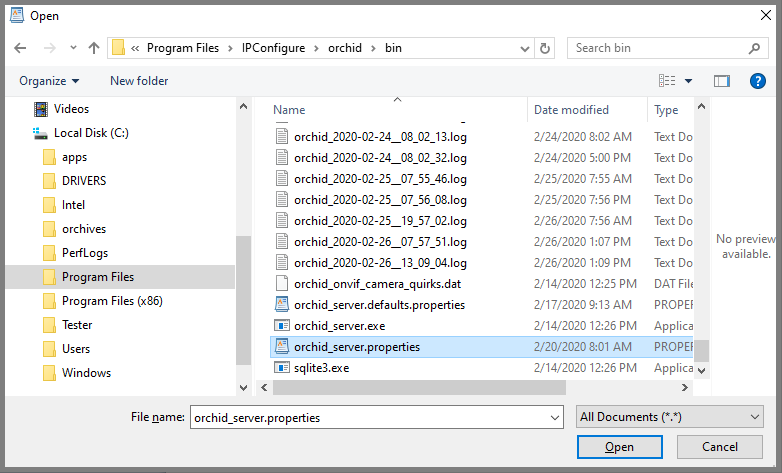The height and width of the screenshot is (473, 782).
Task: Open the address bar path history dropdown
Action: pyautogui.click(x=524, y=48)
